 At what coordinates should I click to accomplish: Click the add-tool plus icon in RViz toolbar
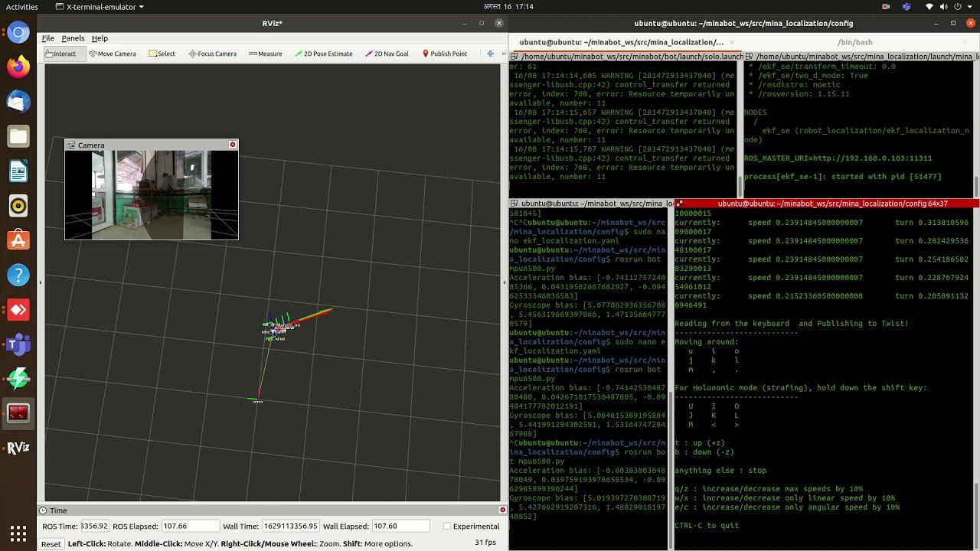(x=490, y=54)
